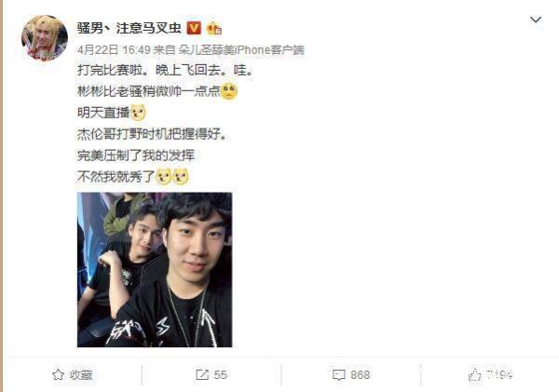The image size is (559, 392).
Task: Expand the post options chevron menu
Action: tap(536, 20)
